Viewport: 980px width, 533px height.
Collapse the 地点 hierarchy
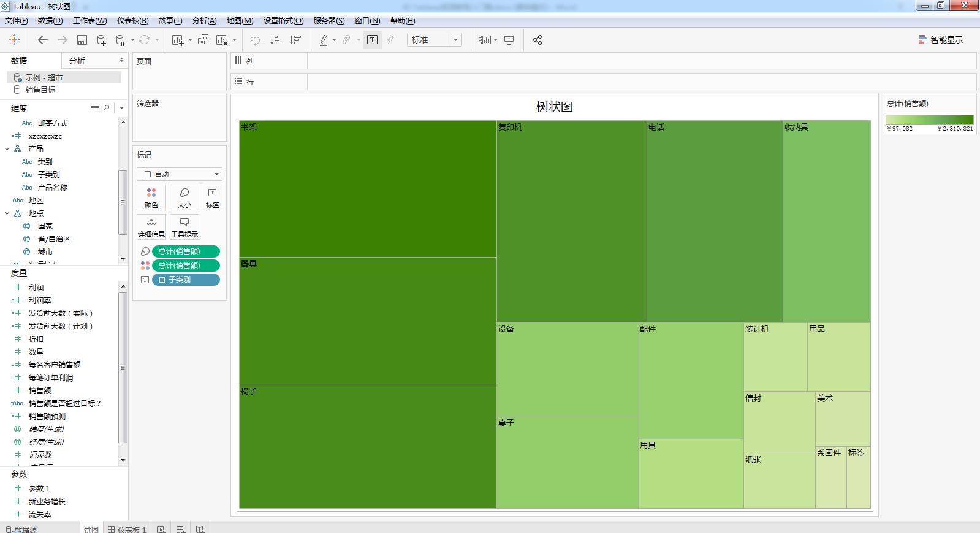coord(7,213)
